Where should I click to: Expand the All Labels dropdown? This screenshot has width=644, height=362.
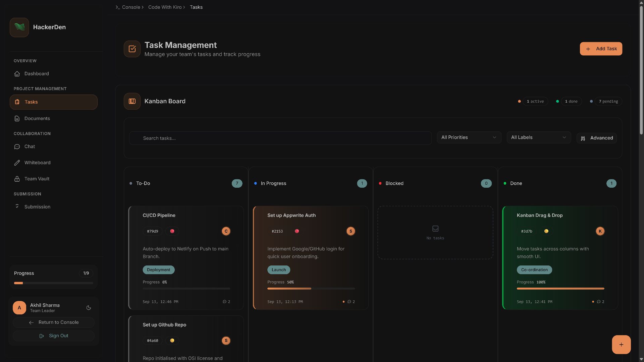(538, 137)
